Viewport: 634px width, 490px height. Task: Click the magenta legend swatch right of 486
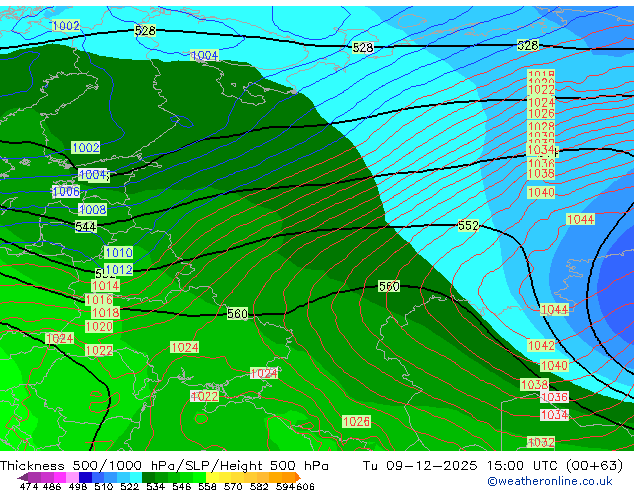(x=60, y=477)
